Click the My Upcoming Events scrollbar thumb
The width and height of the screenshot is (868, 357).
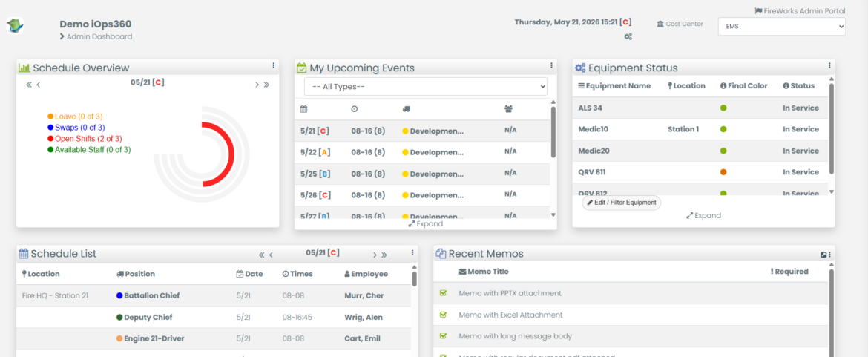553,131
